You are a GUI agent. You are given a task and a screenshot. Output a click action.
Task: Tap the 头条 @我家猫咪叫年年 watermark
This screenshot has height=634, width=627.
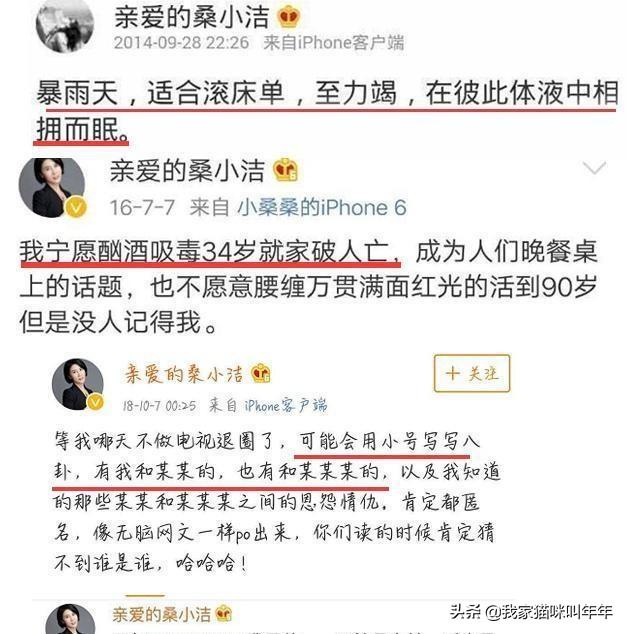pyautogui.click(x=531, y=612)
